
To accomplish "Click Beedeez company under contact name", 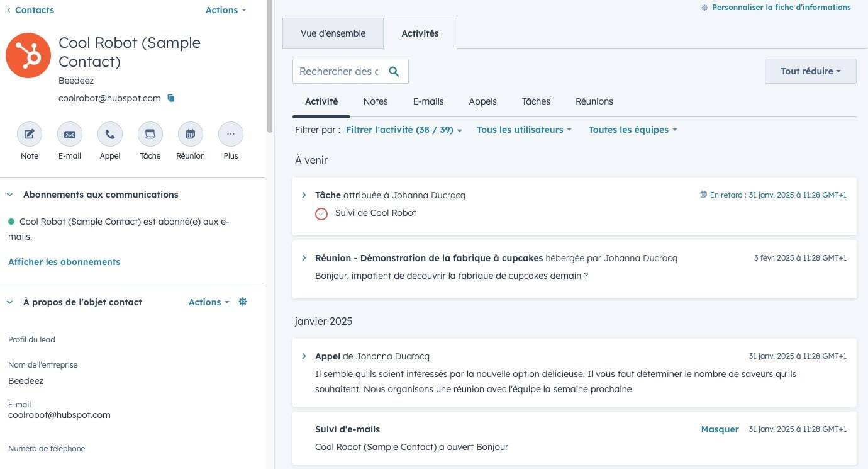I will 76,81.
